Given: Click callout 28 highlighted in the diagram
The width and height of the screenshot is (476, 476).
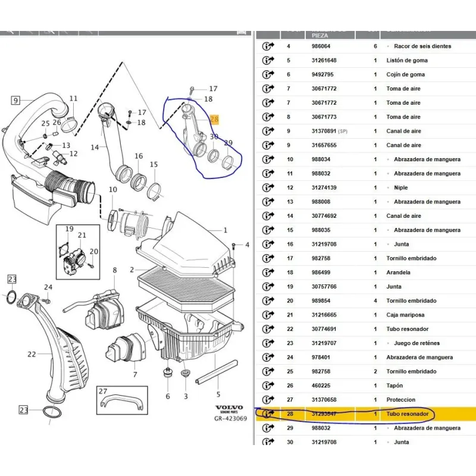Looking at the screenshot, I should pos(214,120).
